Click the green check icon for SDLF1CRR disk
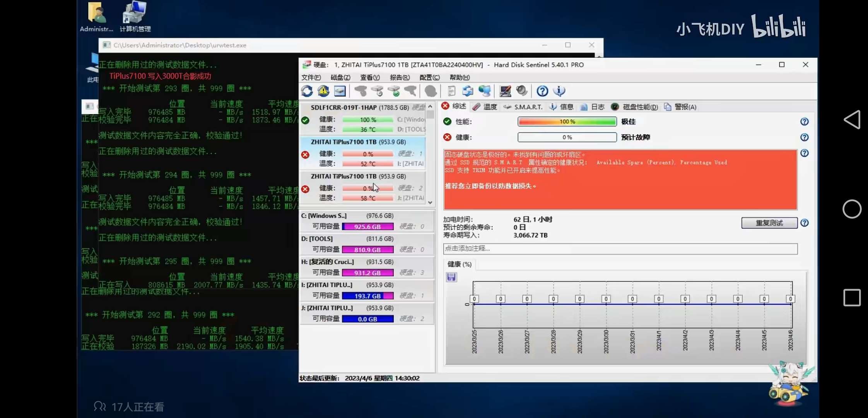868x418 pixels. (x=305, y=120)
